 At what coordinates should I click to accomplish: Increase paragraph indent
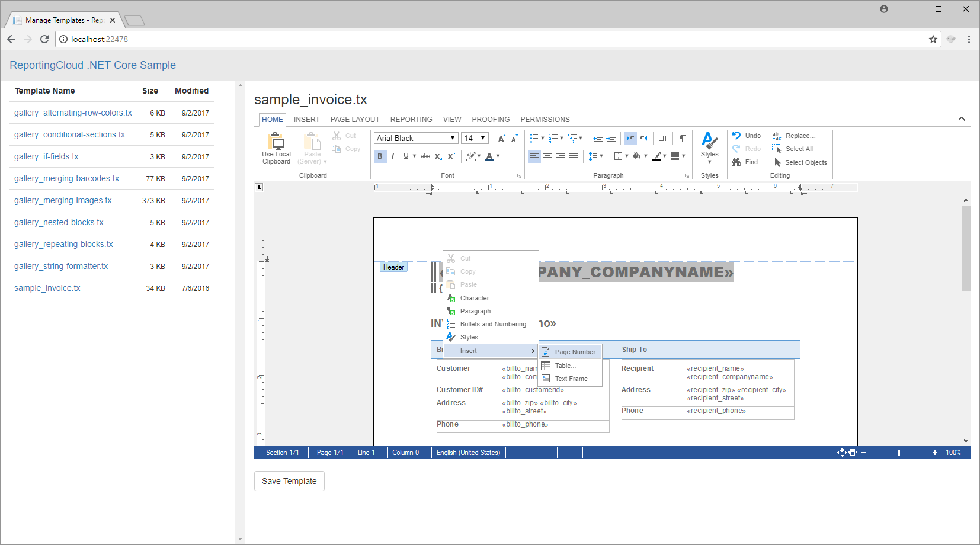[x=611, y=139]
